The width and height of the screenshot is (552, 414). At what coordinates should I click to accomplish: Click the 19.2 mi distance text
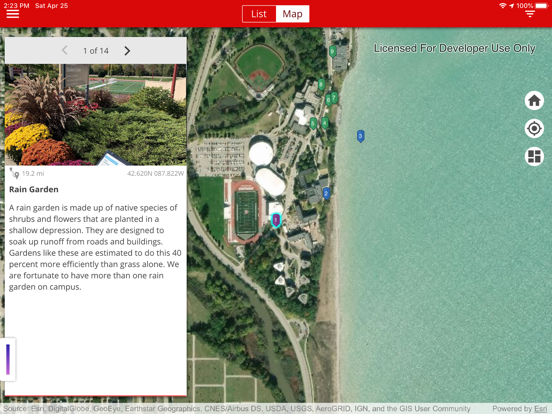[33, 173]
